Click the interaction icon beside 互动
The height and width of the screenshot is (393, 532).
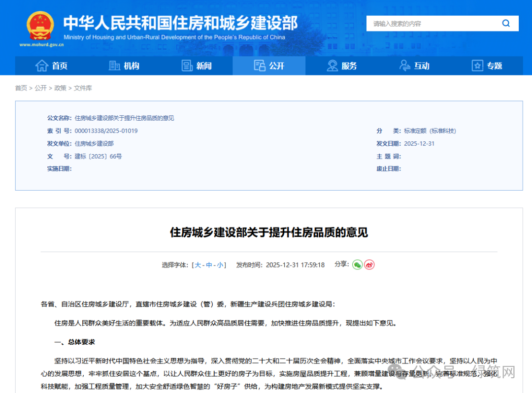tap(404, 65)
